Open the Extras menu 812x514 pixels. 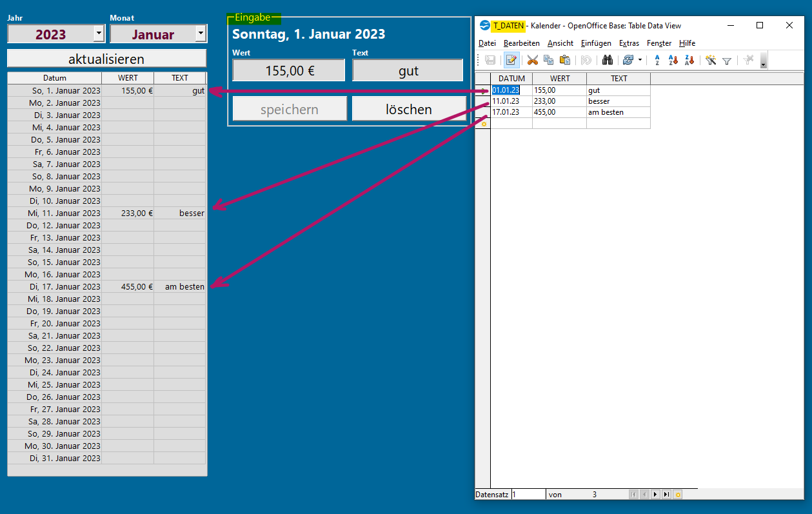629,43
